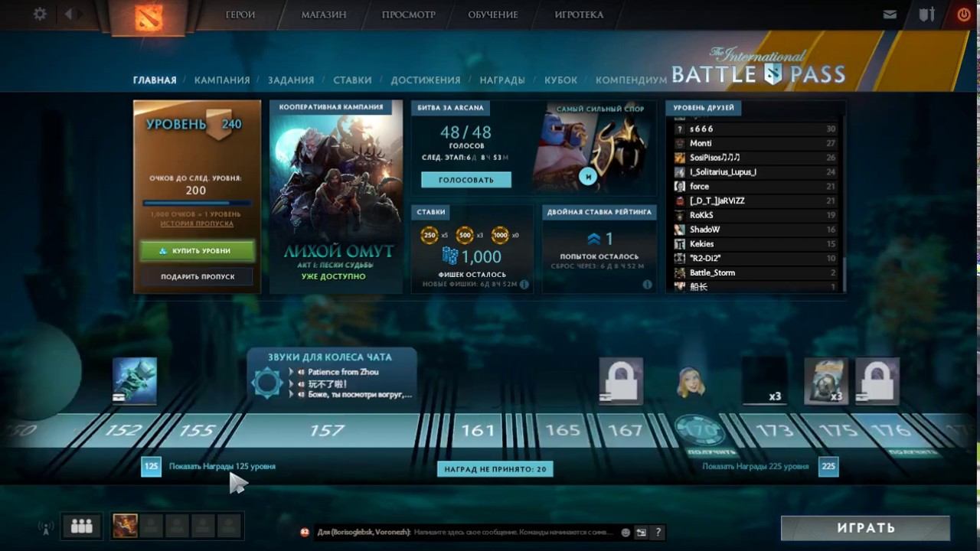Click the 1000 betting token icon
The height and width of the screenshot is (551, 980).
point(500,235)
